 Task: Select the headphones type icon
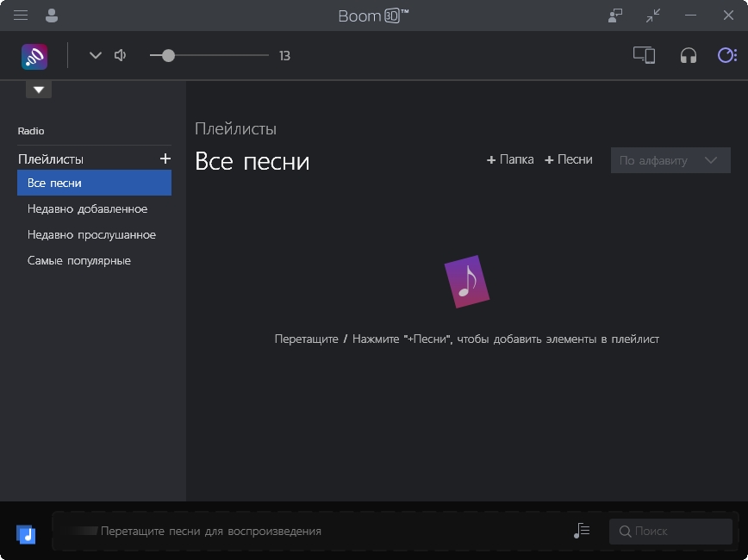tap(688, 56)
